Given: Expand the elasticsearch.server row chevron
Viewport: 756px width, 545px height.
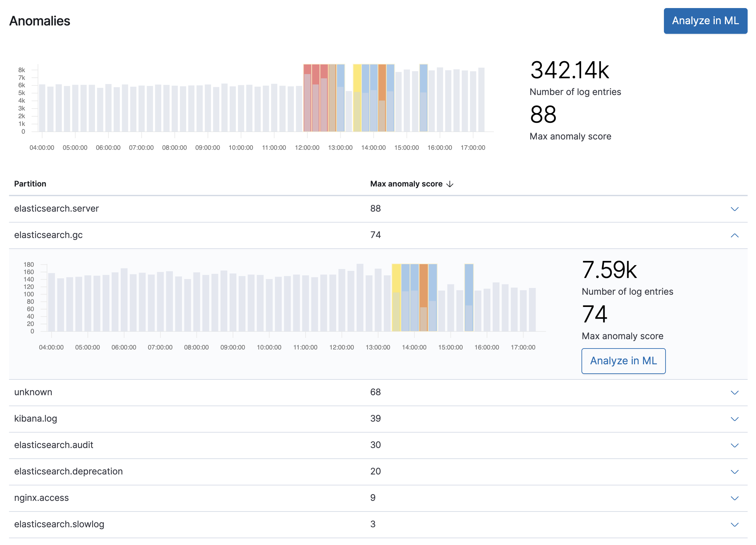Looking at the screenshot, I should (734, 209).
